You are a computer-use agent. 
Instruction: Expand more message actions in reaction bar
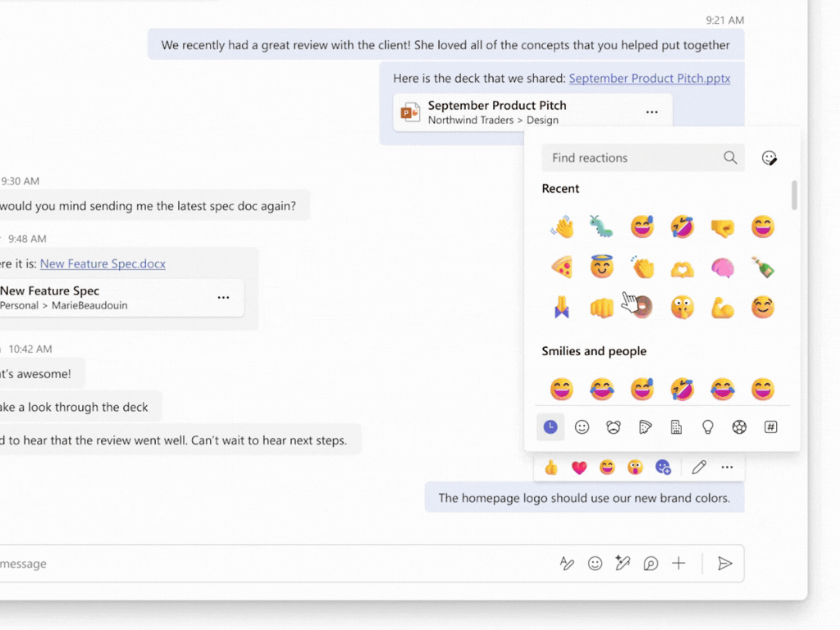click(727, 468)
